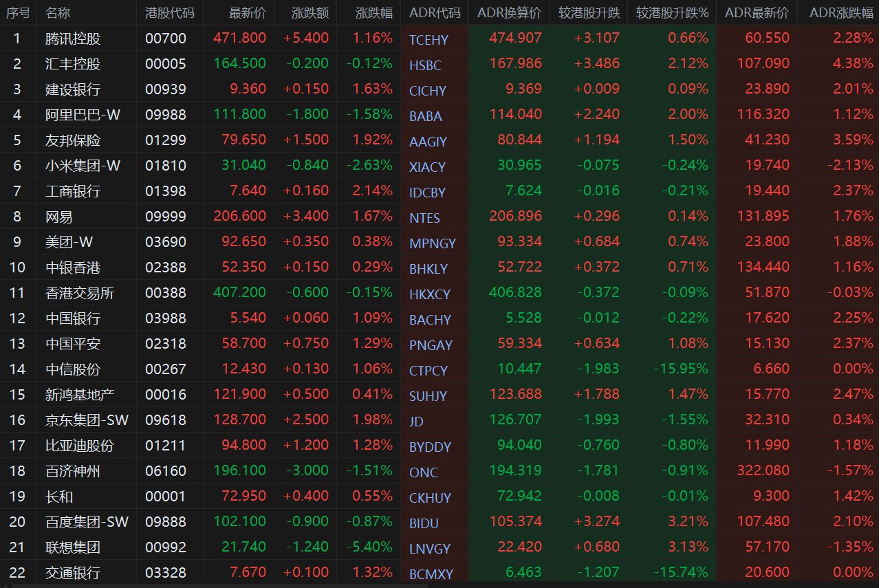This screenshot has width=879, height=588.
Task: Select the 腾讯控股 stock row
Action: pyautogui.click(x=440, y=38)
